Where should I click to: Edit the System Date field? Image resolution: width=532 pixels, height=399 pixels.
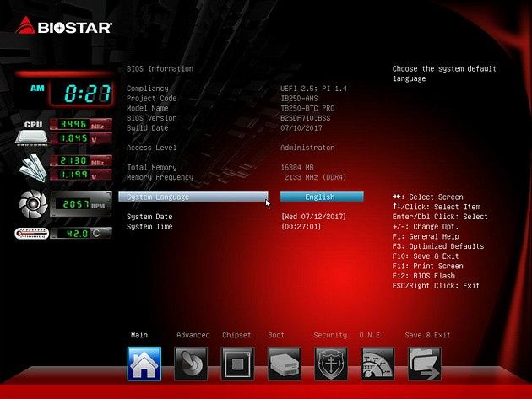tap(313, 217)
